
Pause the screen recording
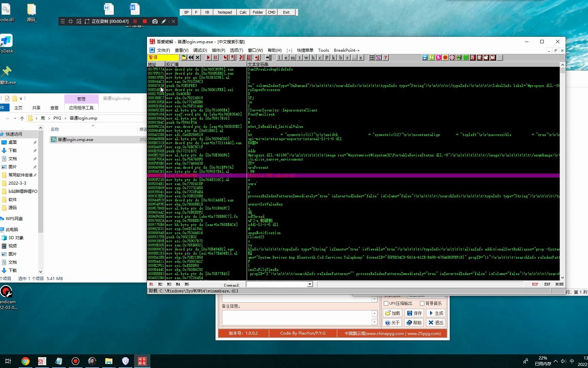click(135, 21)
